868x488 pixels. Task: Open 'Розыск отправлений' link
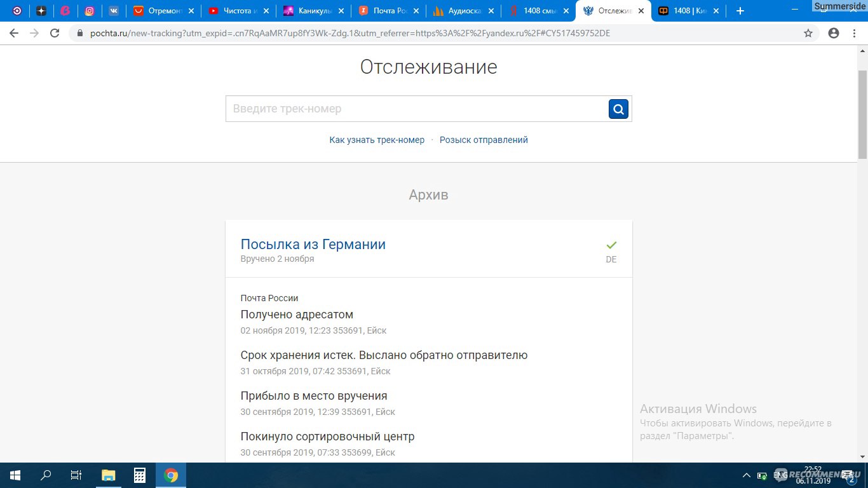484,140
